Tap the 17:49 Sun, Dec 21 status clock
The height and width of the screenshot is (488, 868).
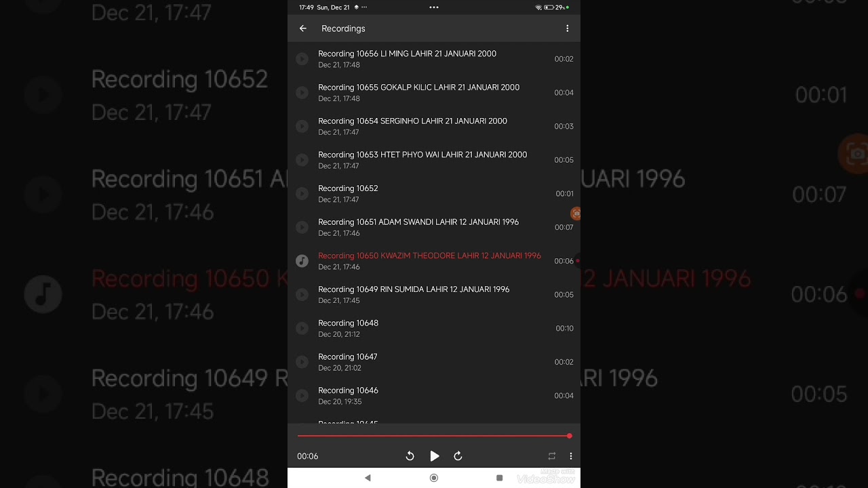[324, 7]
